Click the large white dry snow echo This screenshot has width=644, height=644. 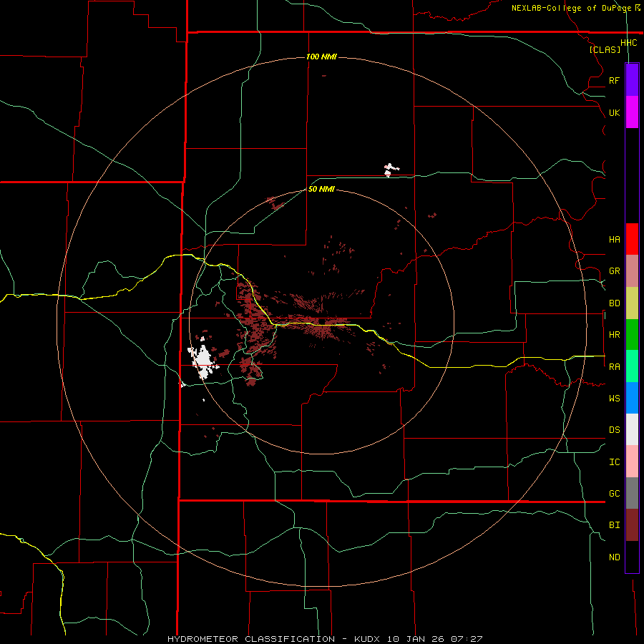(x=203, y=361)
